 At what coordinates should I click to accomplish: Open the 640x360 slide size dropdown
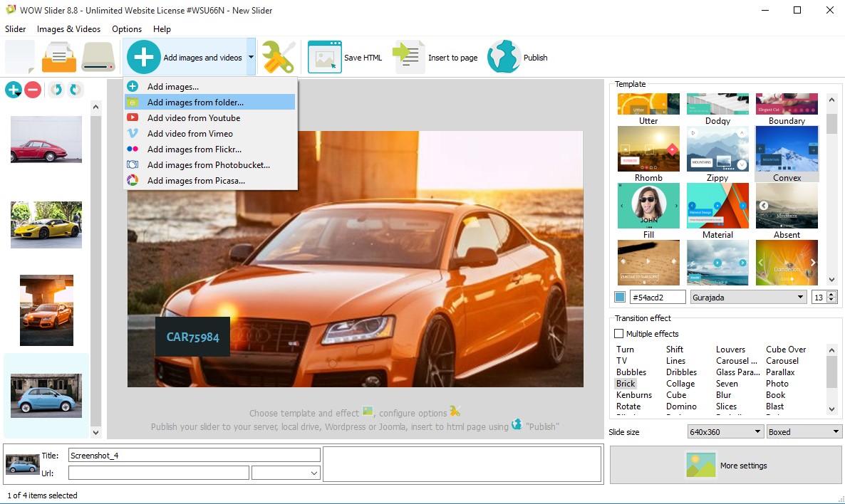(x=725, y=431)
